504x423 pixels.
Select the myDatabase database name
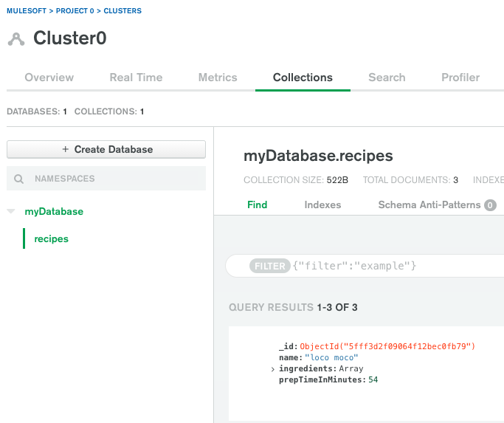click(54, 211)
